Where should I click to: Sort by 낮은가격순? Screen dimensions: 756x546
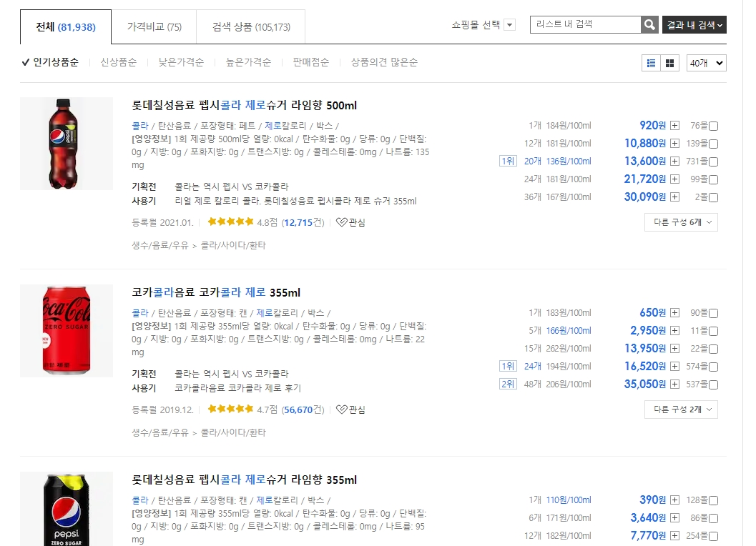[181, 62]
